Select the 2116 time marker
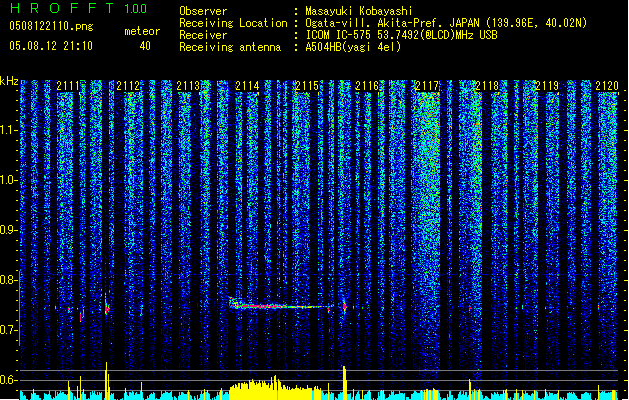629x400 pixels. click(x=367, y=86)
